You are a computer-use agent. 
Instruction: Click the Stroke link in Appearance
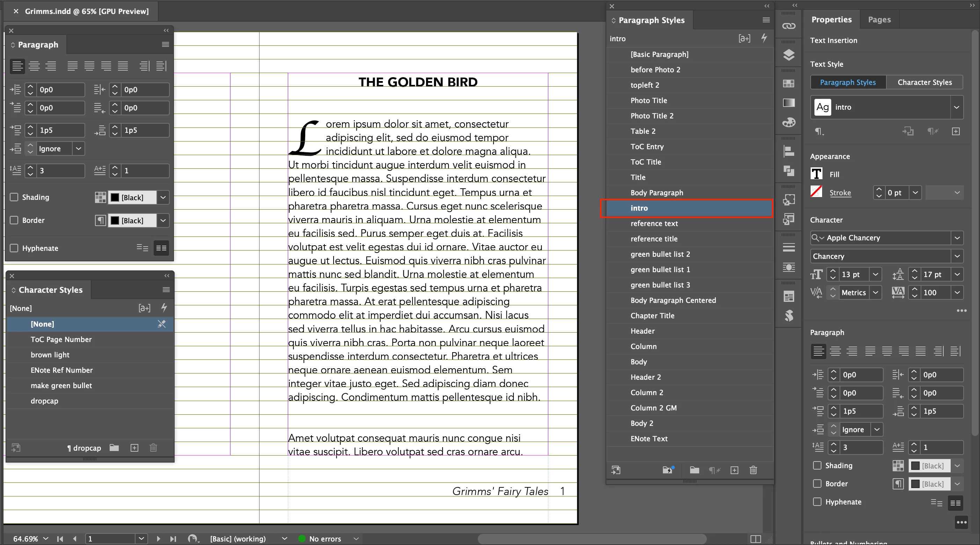pos(840,192)
